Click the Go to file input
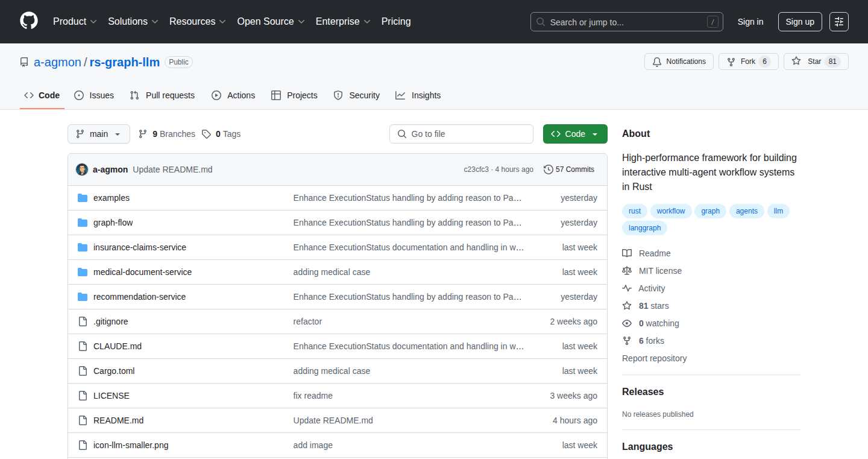The width and height of the screenshot is (868, 459). (462, 134)
